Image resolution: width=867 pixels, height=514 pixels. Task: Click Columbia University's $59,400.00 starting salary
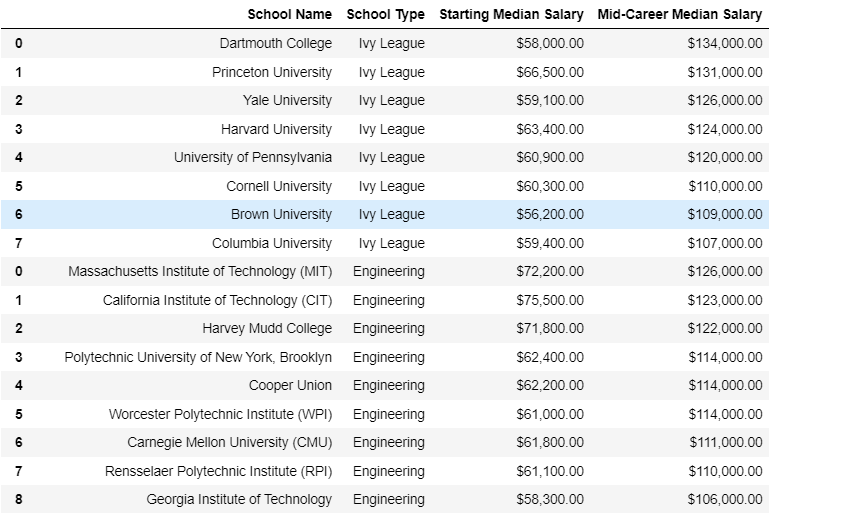tap(550, 243)
